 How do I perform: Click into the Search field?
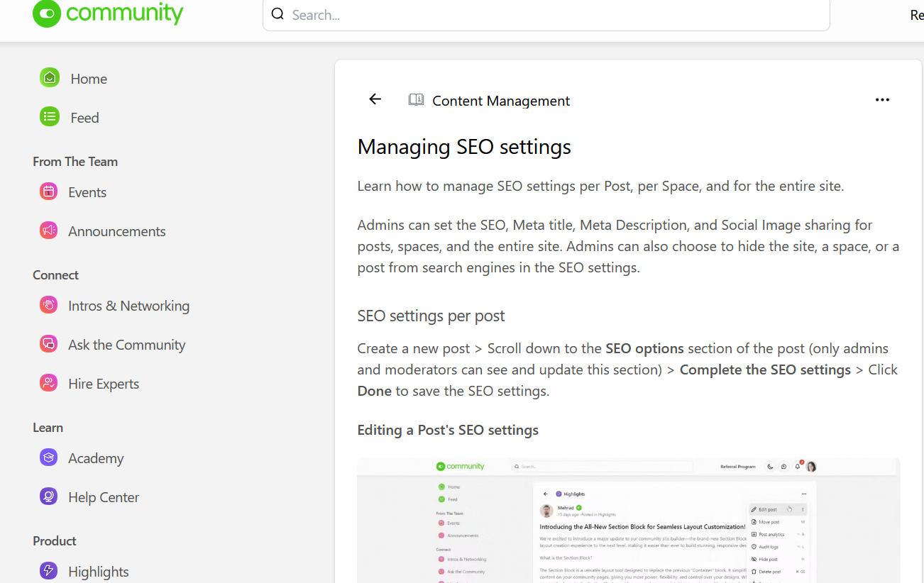[x=546, y=14]
